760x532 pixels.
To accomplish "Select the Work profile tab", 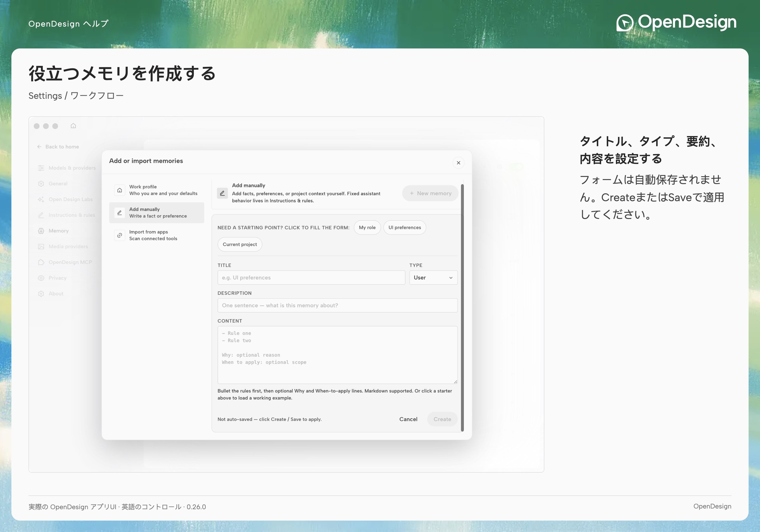I will coord(157,190).
